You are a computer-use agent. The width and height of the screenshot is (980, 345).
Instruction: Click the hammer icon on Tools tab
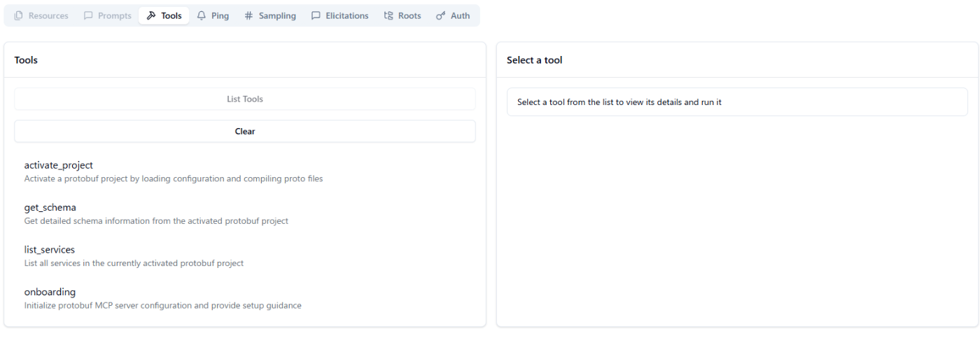click(151, 15)
